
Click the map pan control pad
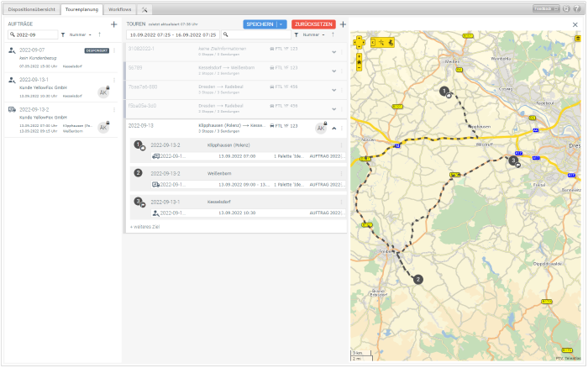pyautogui.click(x=360, y=40)
